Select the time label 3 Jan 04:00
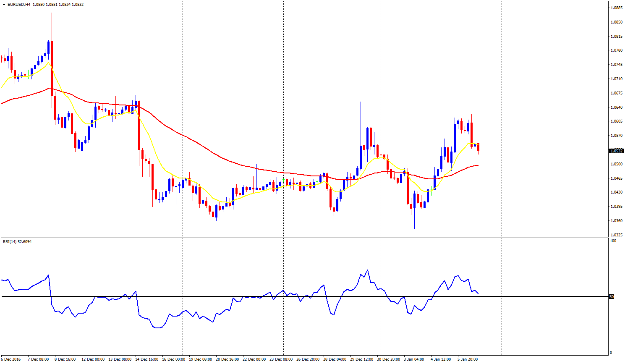 click(x=414, y=359)
